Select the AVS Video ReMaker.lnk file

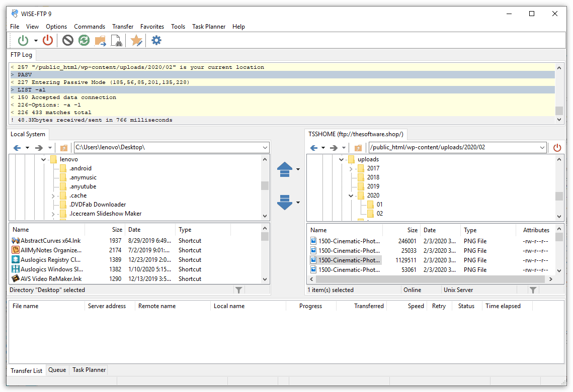[x=52, y=279]
